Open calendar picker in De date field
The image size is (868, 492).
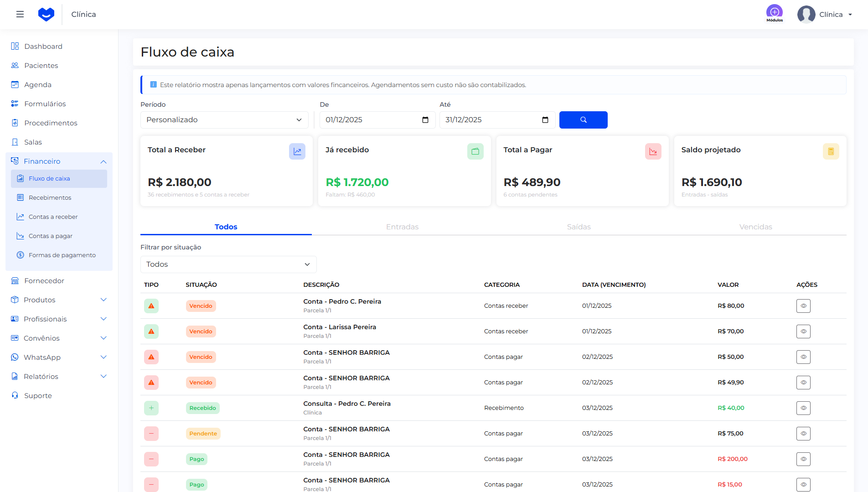point(425,120)
